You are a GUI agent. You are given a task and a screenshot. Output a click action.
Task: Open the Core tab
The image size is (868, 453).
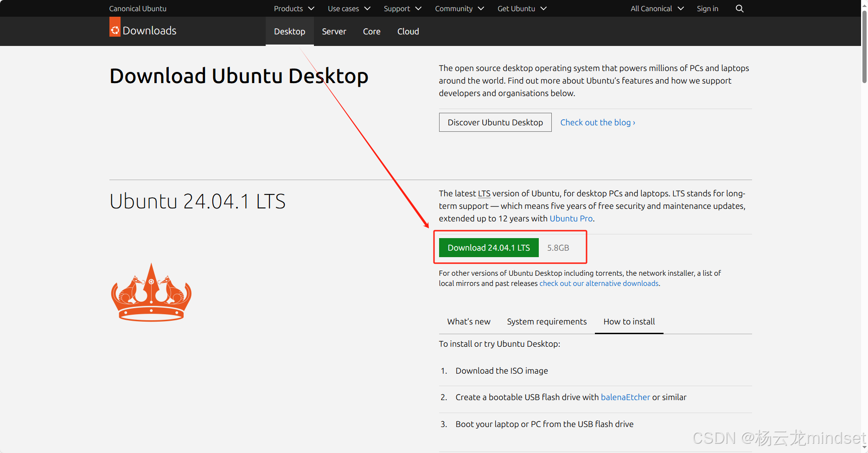pyautogui.click(x=371, y=31)
